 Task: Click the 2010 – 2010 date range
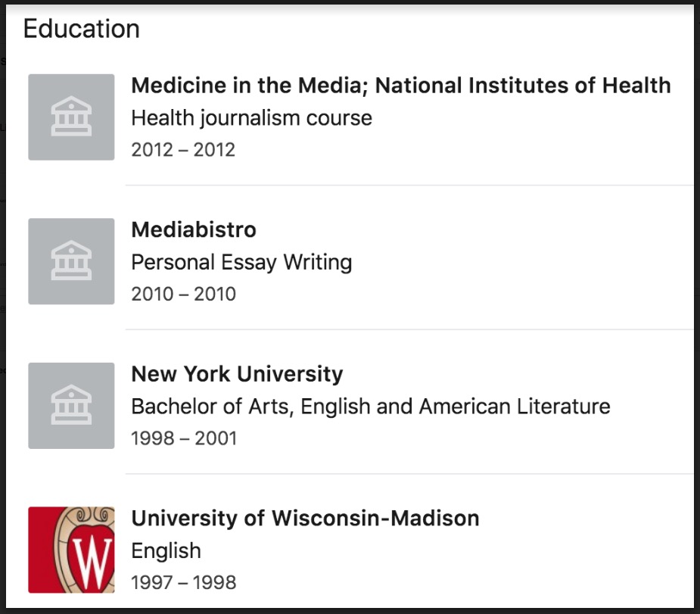(183, 294)
